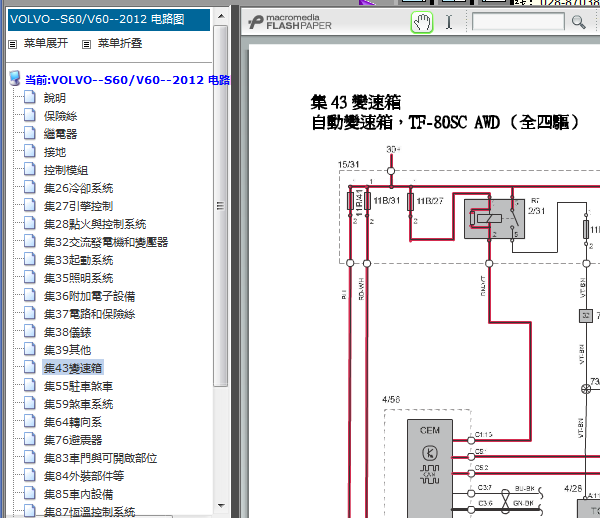600x518 pixels.
Task: Open 集26冷卻系統 in the tree
Action: [x=78, y=188]
